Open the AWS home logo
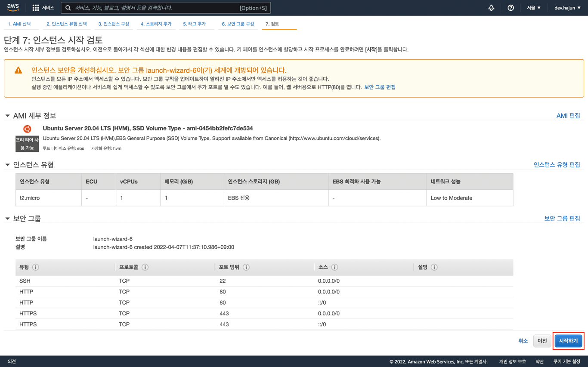588x367 pixels. (13, 8)
